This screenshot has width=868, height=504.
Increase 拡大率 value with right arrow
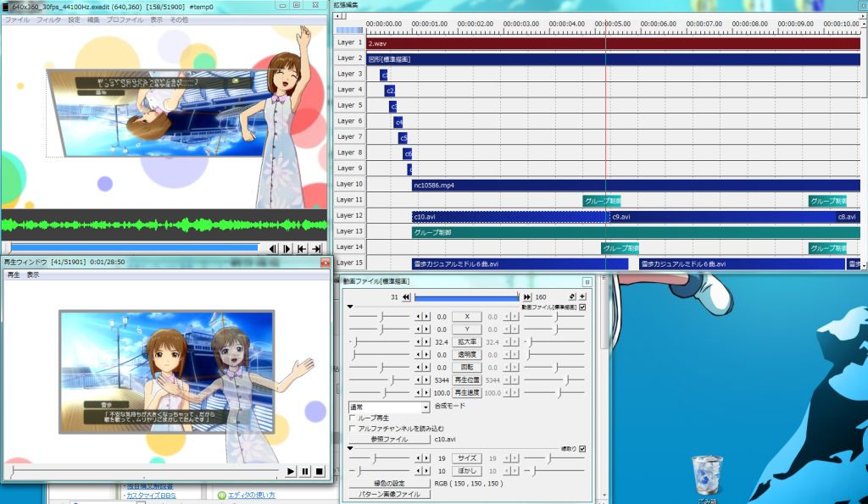coord(426,342)
